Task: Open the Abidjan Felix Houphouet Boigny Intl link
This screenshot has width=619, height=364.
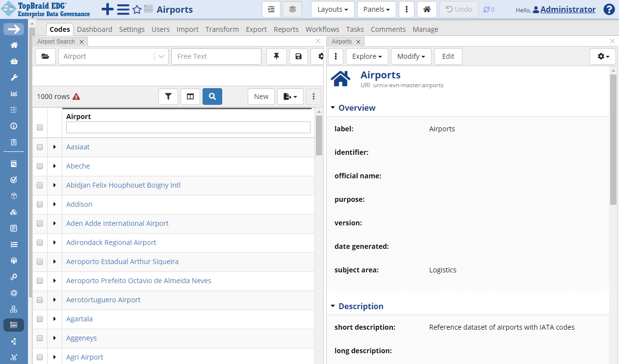Action: pyautogui.click(x=123, y=185)
